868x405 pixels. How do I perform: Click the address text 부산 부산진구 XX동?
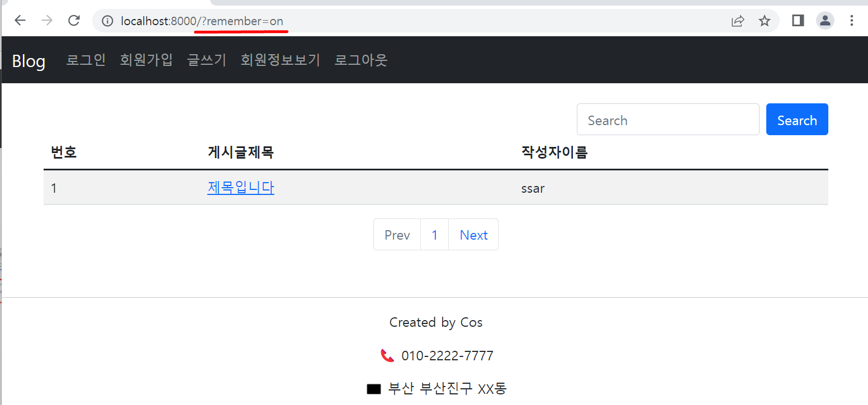pos(447,389)
